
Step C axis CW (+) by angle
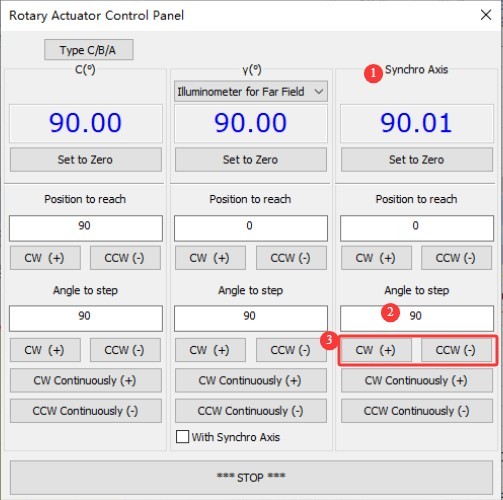click(x=45, y=350)
